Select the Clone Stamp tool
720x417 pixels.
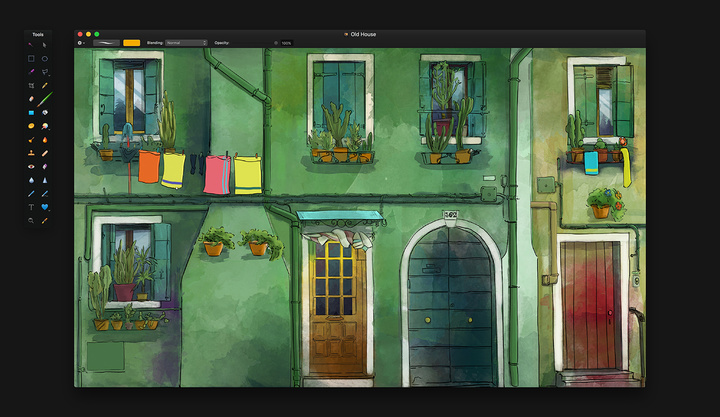[31, 153]
